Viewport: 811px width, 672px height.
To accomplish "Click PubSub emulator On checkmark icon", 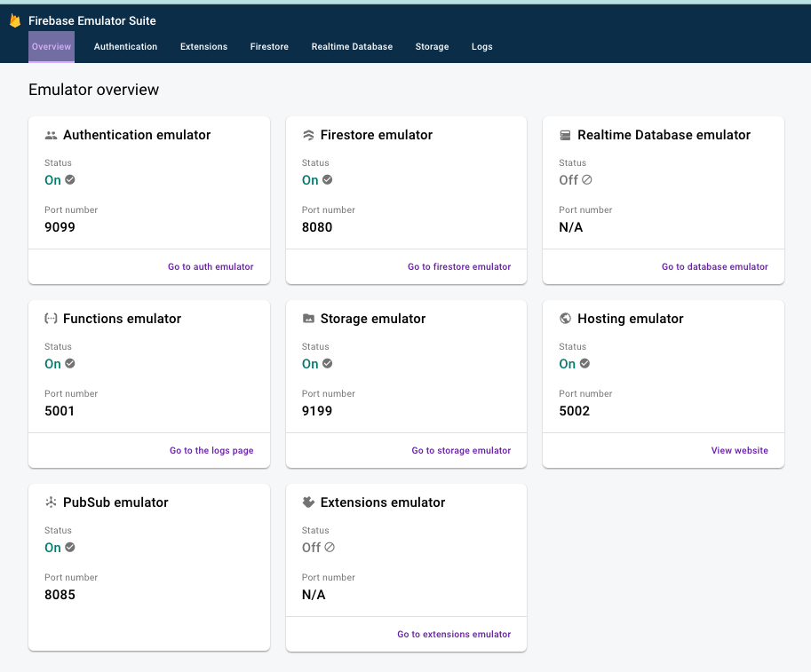I will [x=70, y=547].
